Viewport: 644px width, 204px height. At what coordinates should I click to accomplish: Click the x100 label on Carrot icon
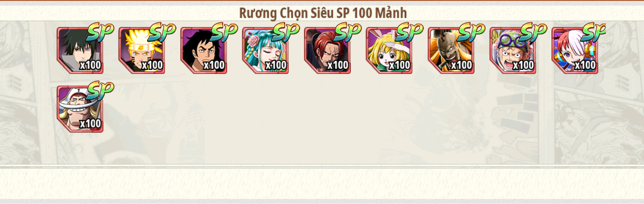400,65
